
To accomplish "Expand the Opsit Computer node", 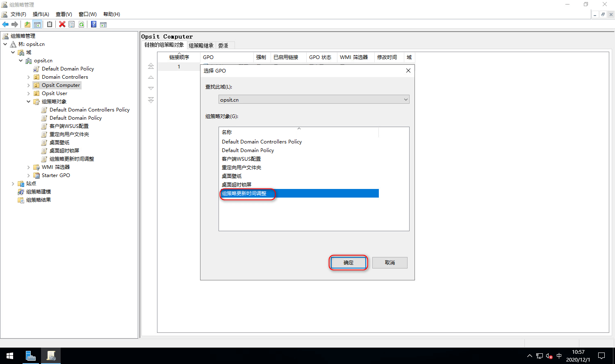I will 28,85.
